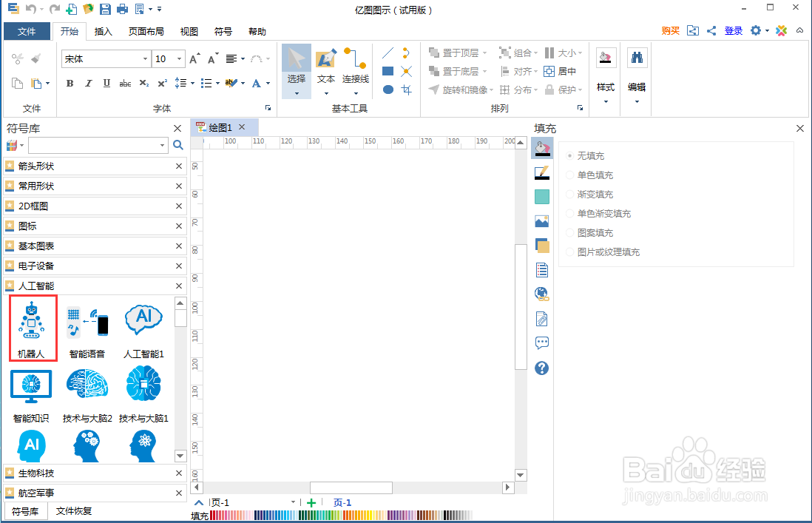Screen dimensions: 812x523
Task: Activate the 选择 select pointer tool
Action: 297,70
